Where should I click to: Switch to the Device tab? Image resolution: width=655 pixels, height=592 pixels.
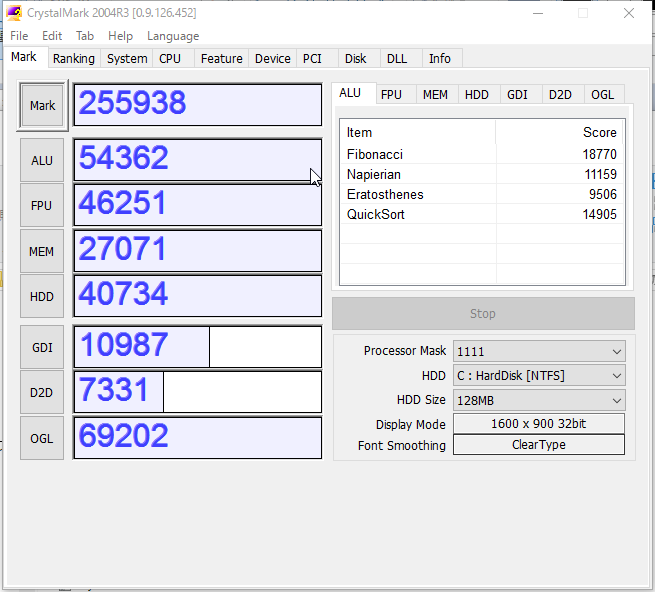tap(272, 58)
